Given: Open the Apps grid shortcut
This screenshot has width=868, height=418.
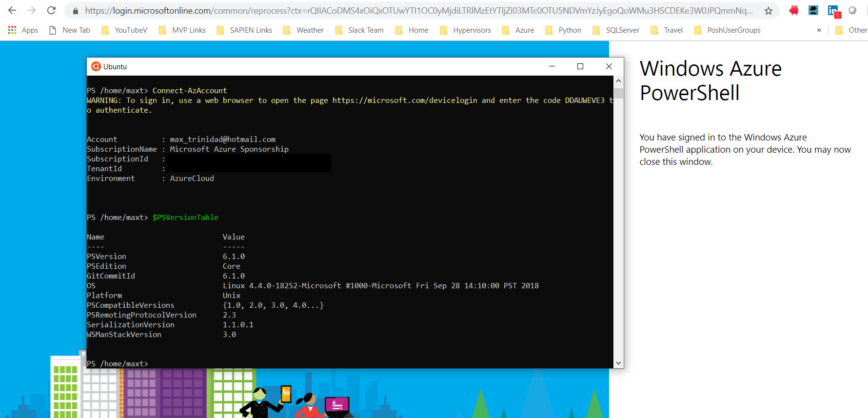Looking at the screenshot, I should [x=23, y=30].
